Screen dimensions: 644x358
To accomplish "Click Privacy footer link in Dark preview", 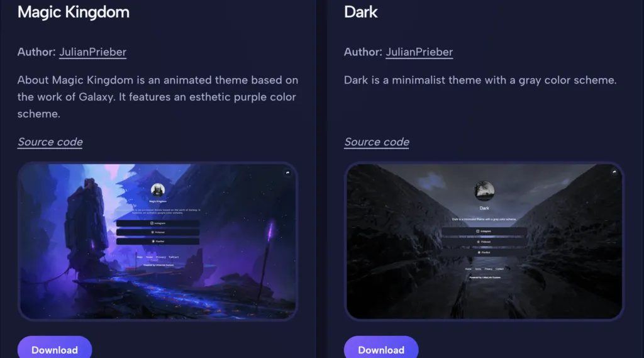I will (488, 269).
